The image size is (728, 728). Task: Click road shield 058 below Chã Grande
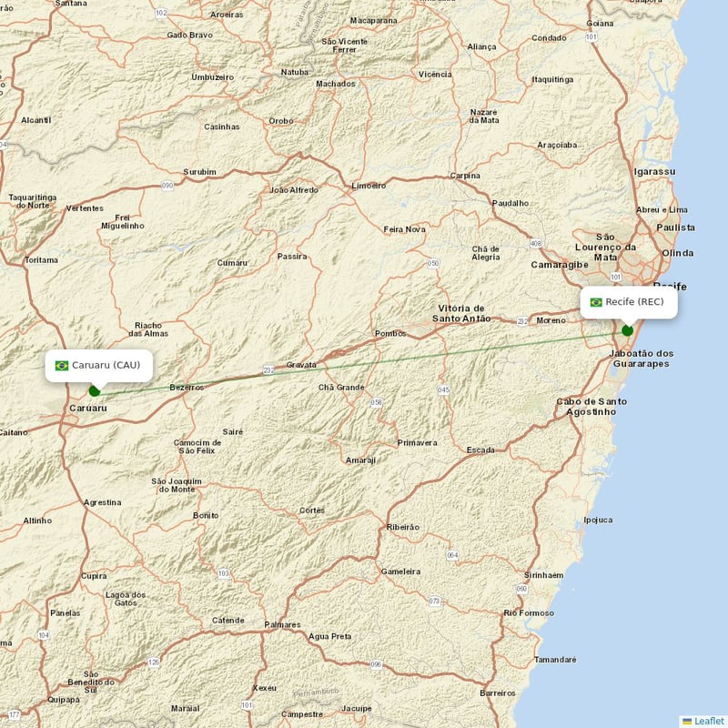point(377,402)
